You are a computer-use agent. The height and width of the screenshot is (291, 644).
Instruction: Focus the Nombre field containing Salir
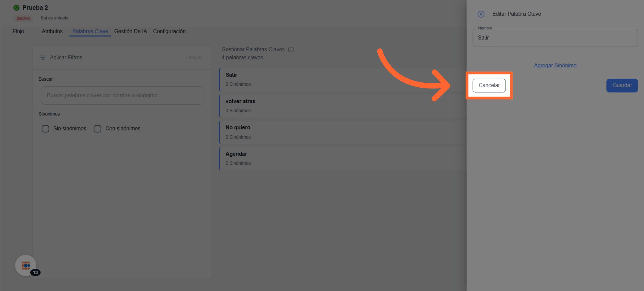point(555,38)
